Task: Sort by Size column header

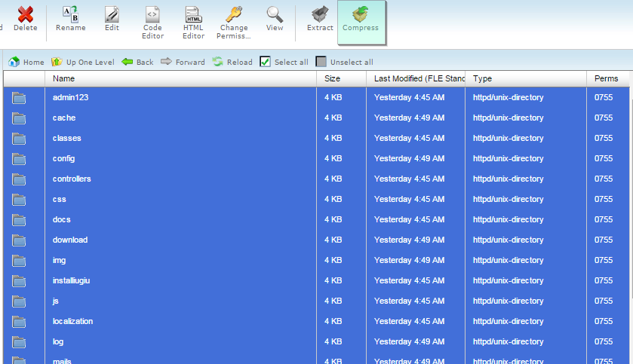Action: pyautogui.click(x=333, y=78)
